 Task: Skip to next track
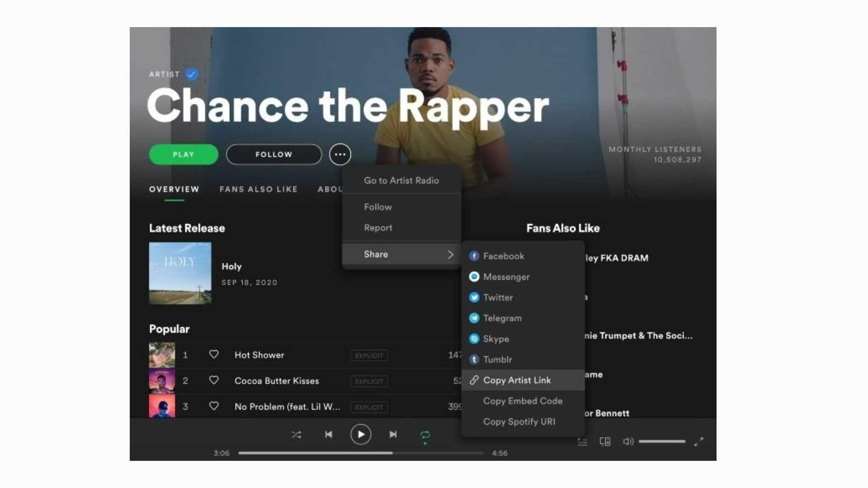point(393,435)
